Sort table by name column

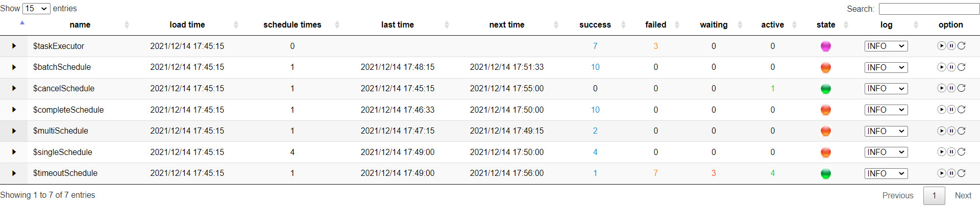coord(80,24)
